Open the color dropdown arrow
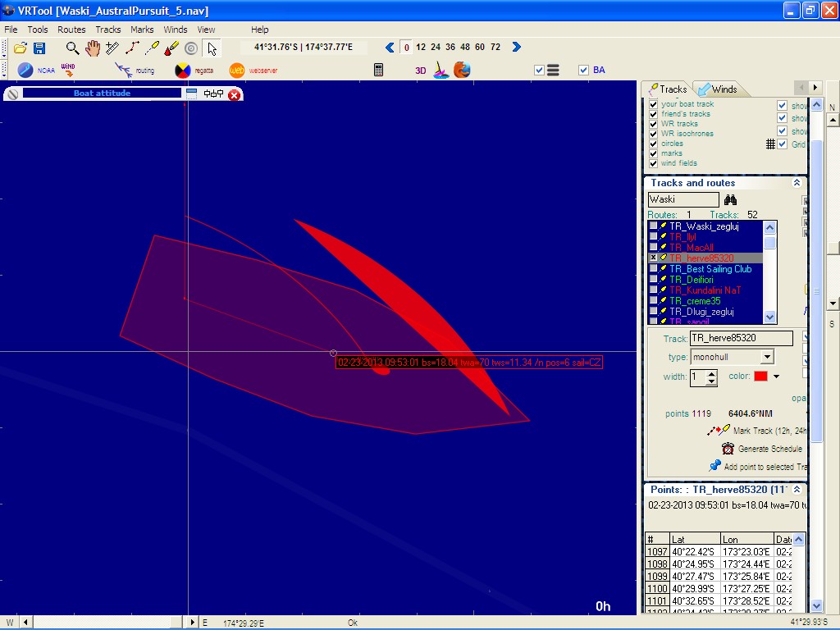840x630 pixels. 776,377
